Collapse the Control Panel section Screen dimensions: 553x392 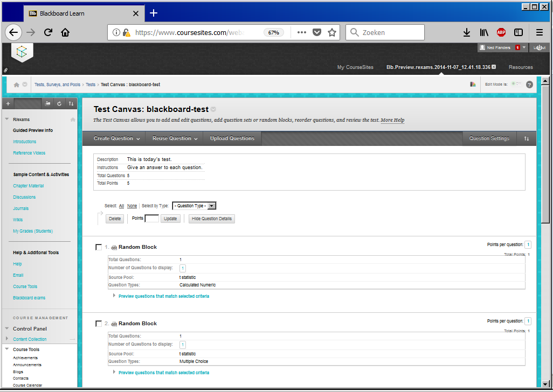pos(6,328)
